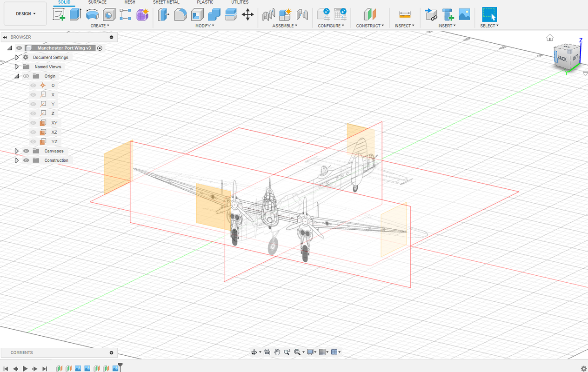Select the Create Sketch tool
The height and width of the screenshot is (372, 588).
click(x=59, y=14)
